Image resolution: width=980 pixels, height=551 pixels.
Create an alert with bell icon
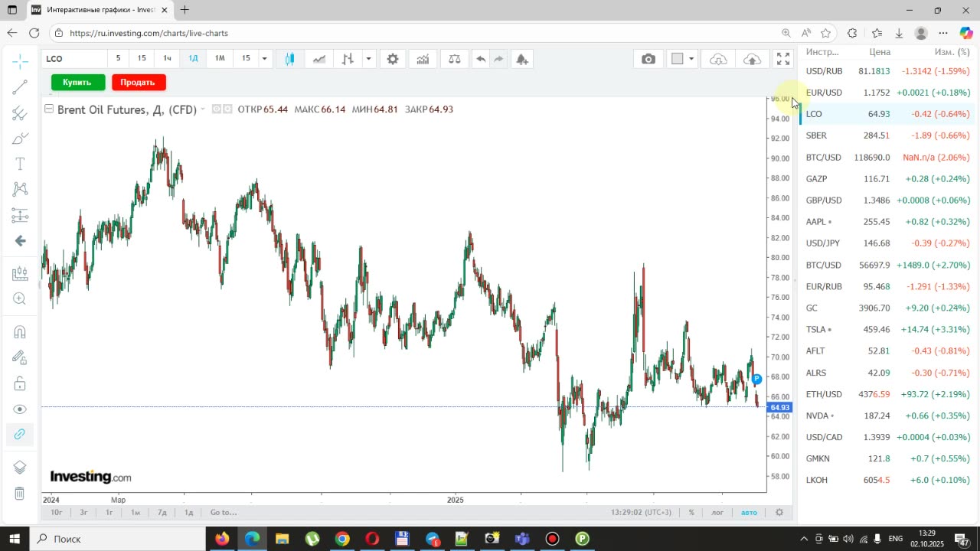522,59
